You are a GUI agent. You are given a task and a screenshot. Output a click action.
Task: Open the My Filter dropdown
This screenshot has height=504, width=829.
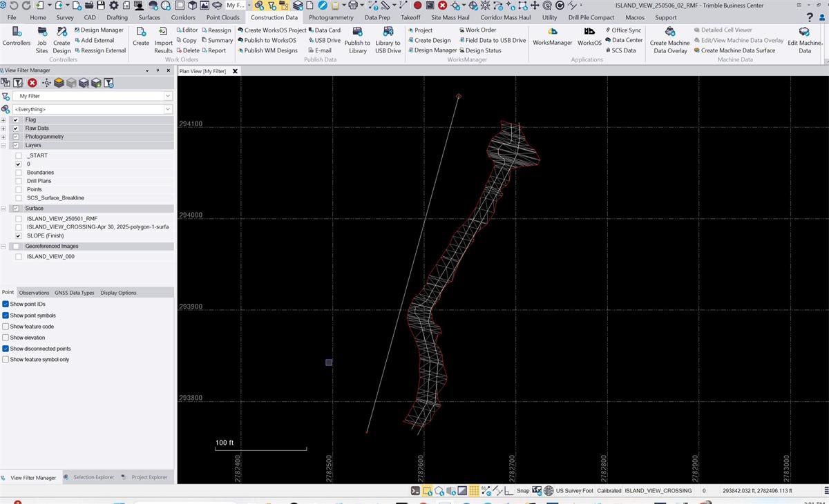pos(167,95)
